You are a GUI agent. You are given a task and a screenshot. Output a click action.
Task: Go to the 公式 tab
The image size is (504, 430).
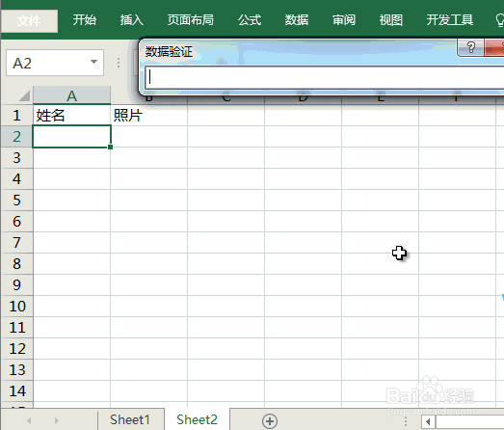pyautogui.click(x=250, y=20)
